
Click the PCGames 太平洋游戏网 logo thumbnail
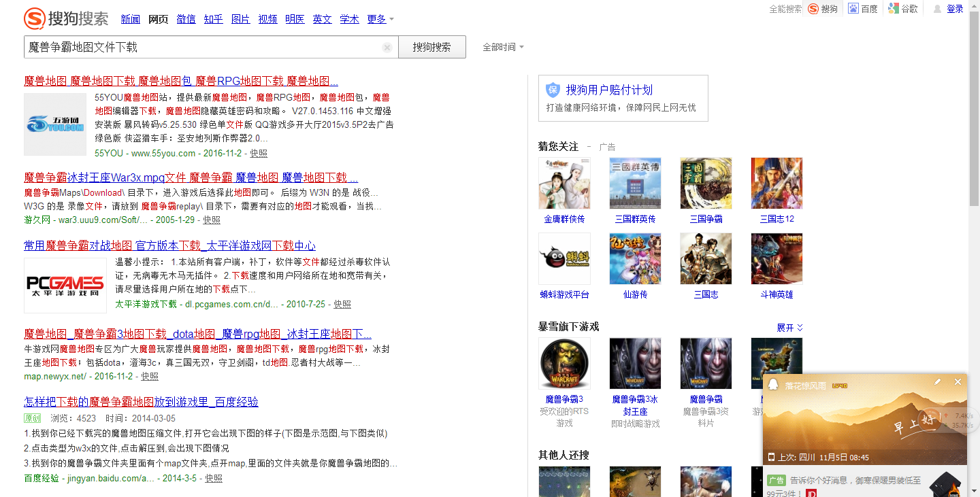pos(65,285)
